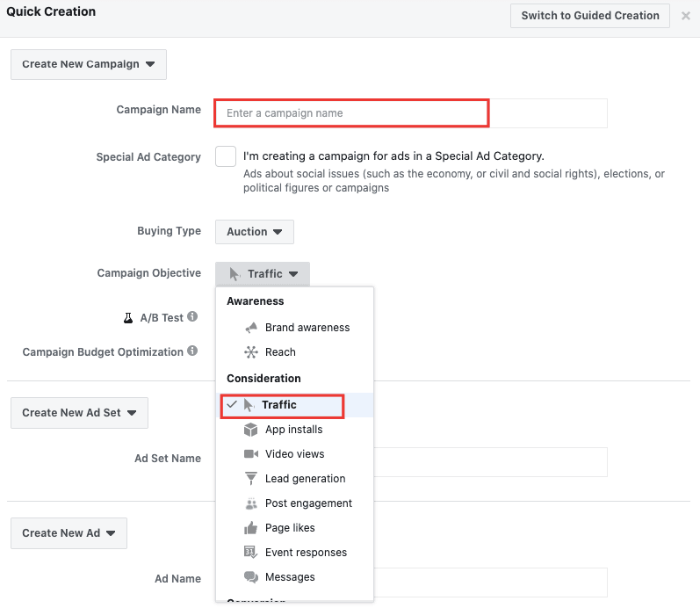Click the Awareness section header
Viewport: 700px width, 608px height.
tap(256, 301)
